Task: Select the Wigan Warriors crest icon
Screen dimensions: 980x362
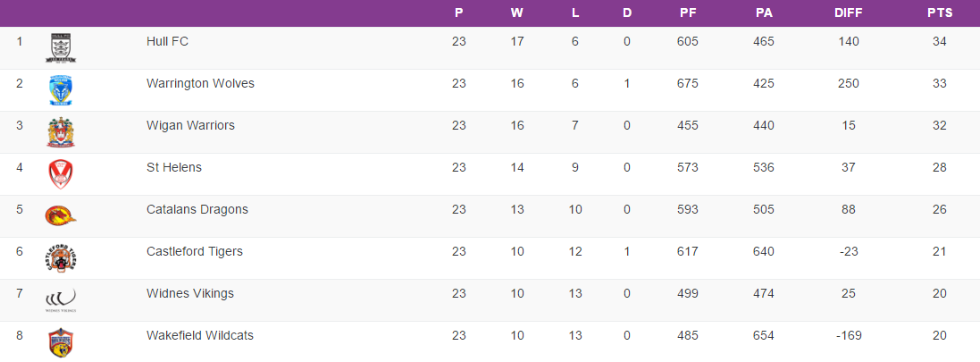Action: pos(61,132)
